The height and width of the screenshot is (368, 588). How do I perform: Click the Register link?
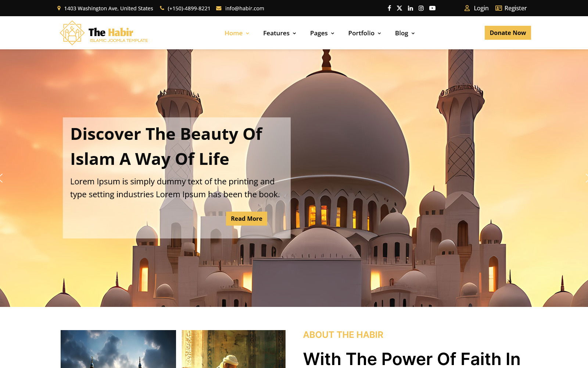[x=516, y=8]
